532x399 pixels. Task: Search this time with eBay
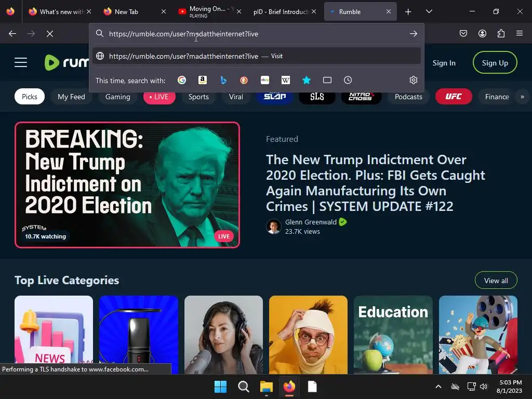coord(265,80)
